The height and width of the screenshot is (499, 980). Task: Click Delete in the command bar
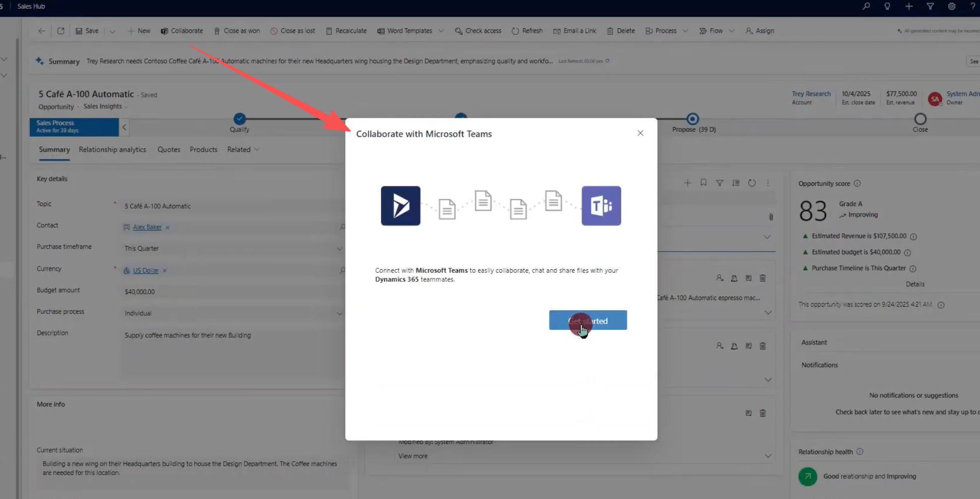621,31
